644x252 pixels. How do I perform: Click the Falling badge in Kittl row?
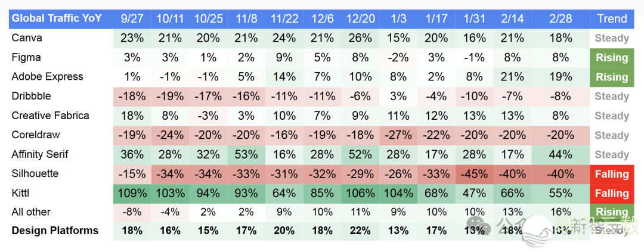(612, 194)
